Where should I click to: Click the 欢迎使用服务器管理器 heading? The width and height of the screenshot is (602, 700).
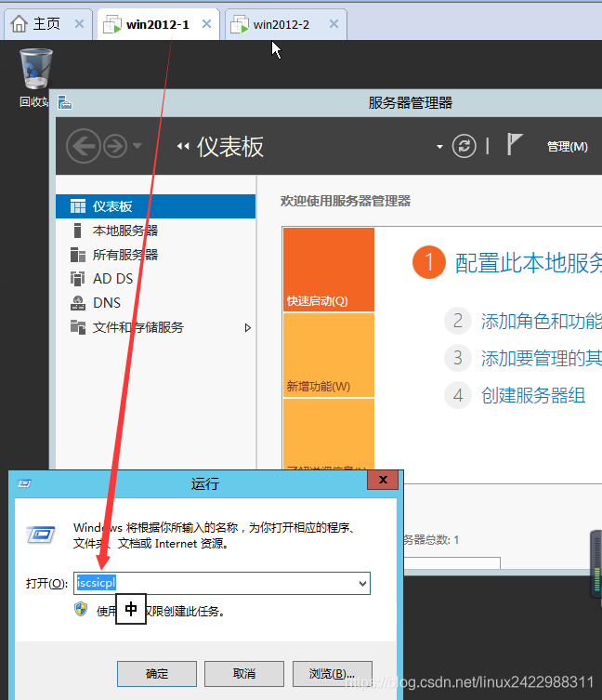(x=346, y=201)
